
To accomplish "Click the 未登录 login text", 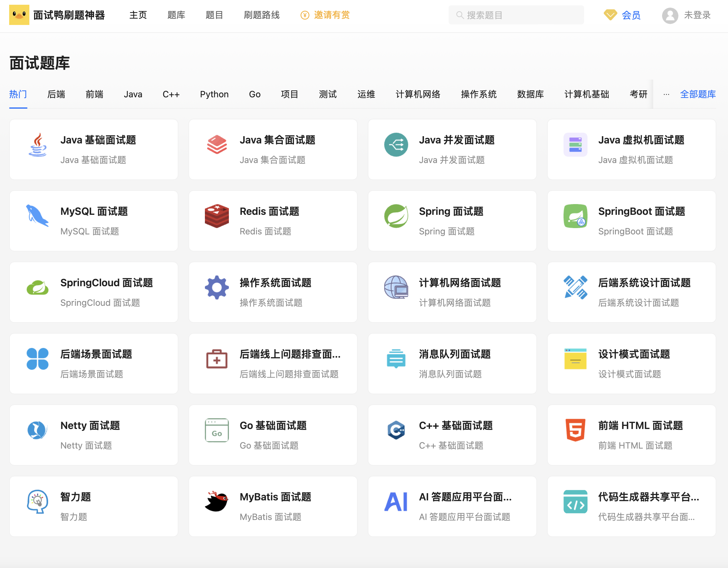I will (697, 15).
